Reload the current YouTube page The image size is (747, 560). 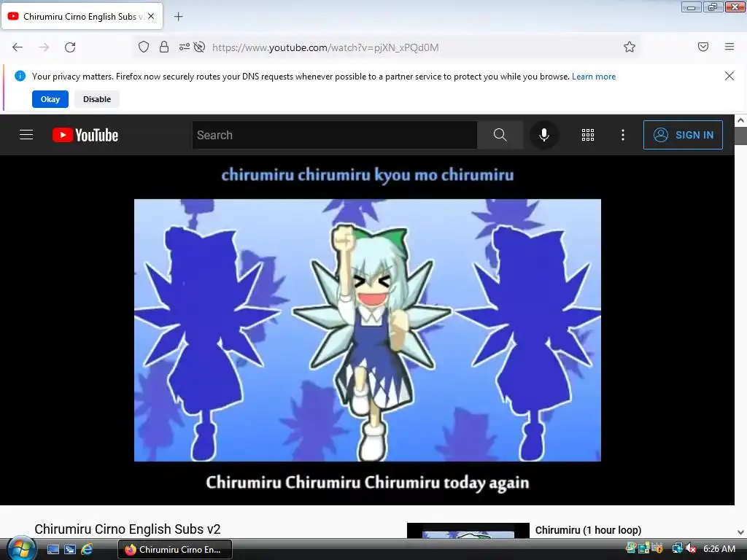point(70,47)
